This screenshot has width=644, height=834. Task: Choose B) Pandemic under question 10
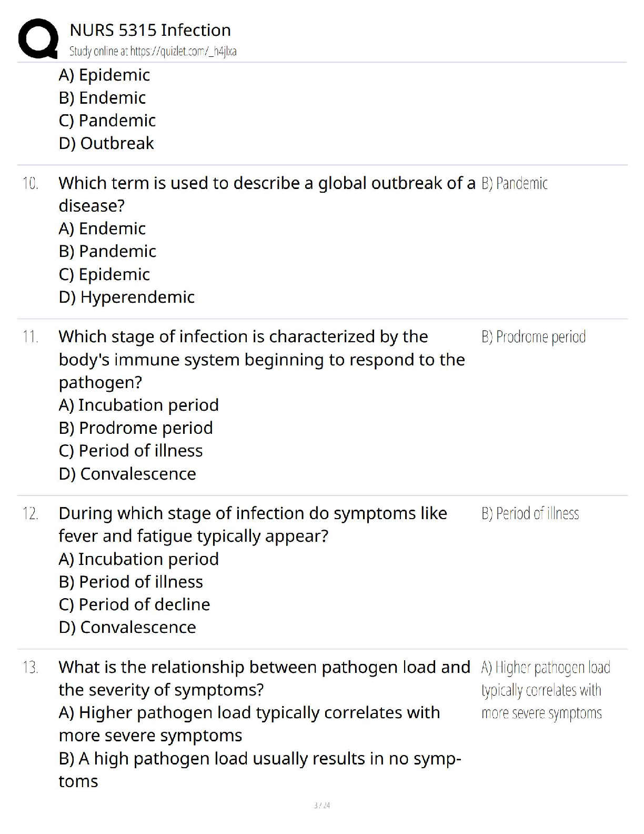(x=107, y=251)
